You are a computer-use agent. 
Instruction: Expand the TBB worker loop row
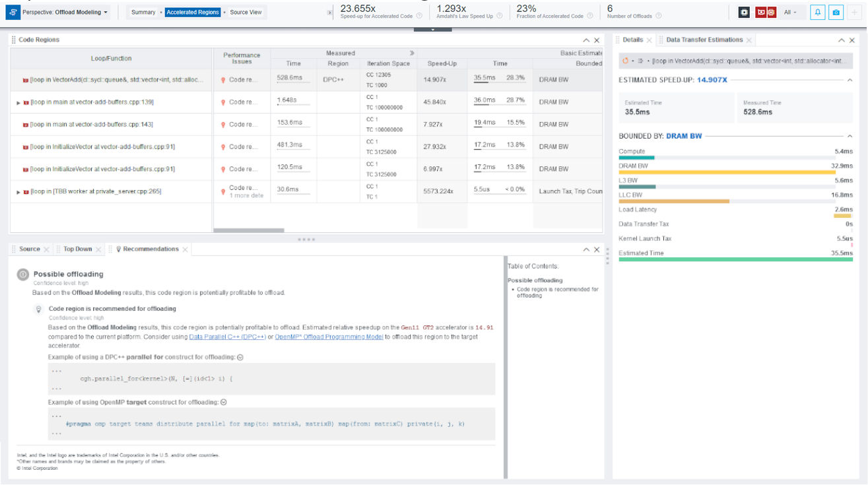[x=18, y=191]
